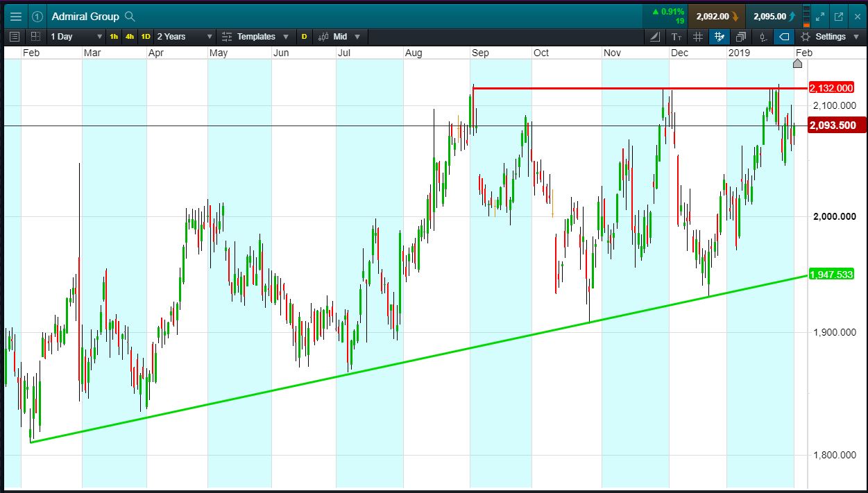Open the chart list view icon
868x493 pixels.
pos(15,37)
